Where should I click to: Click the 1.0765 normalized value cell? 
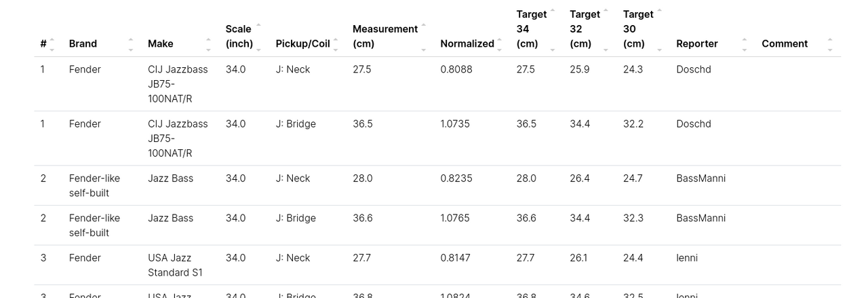pos(456,218)
